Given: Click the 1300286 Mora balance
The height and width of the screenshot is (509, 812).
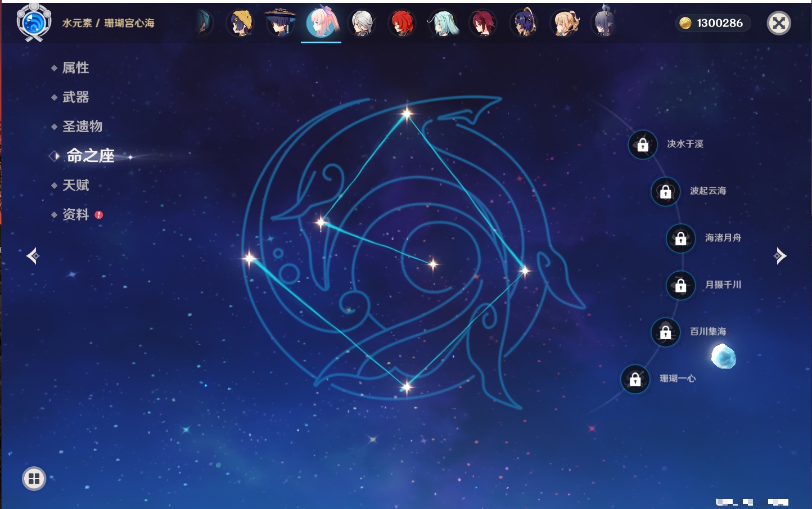Looking at the screenshot, I should pyautogui.click(x=720, y=23).
